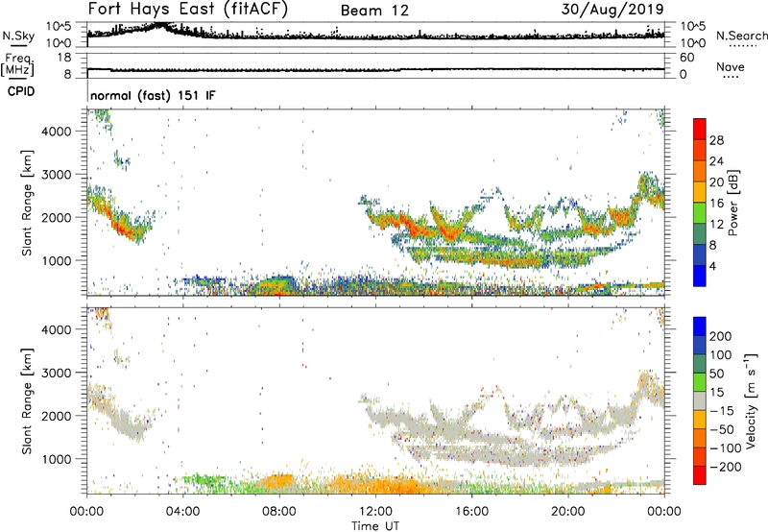The image size is (768, 532).
Task: Click the '-200' value on the velocity colorbar
Action: (x=726, y=467)
